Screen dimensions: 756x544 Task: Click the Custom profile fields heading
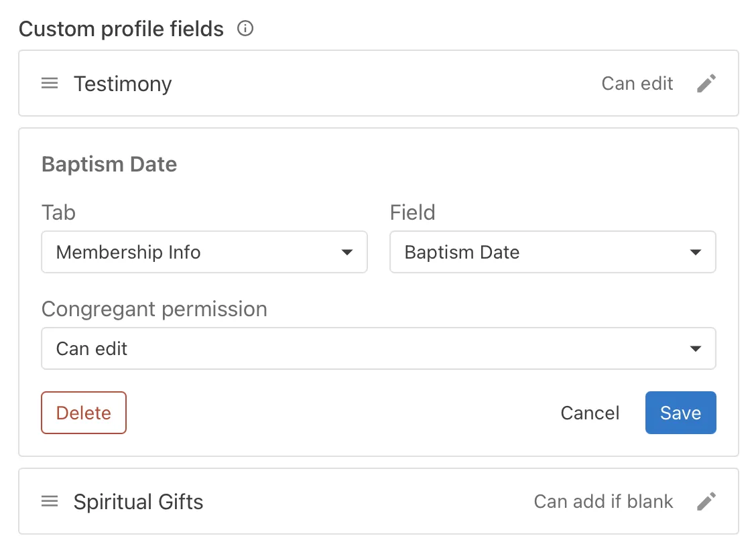tap(121, 29)
